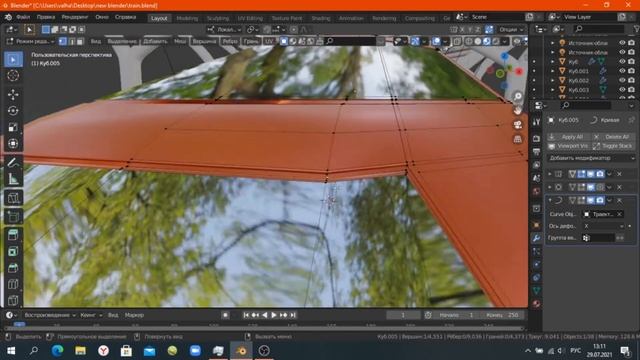Expand the first modifier panel
The height and width of the screenshot is (360, 640).
(550, 174)
